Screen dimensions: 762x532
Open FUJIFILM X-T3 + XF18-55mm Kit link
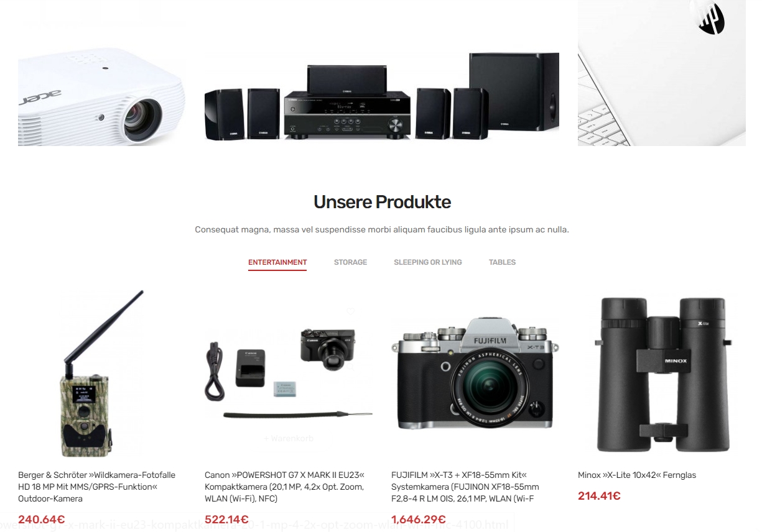pyautogui.click(x=465, y=487)
